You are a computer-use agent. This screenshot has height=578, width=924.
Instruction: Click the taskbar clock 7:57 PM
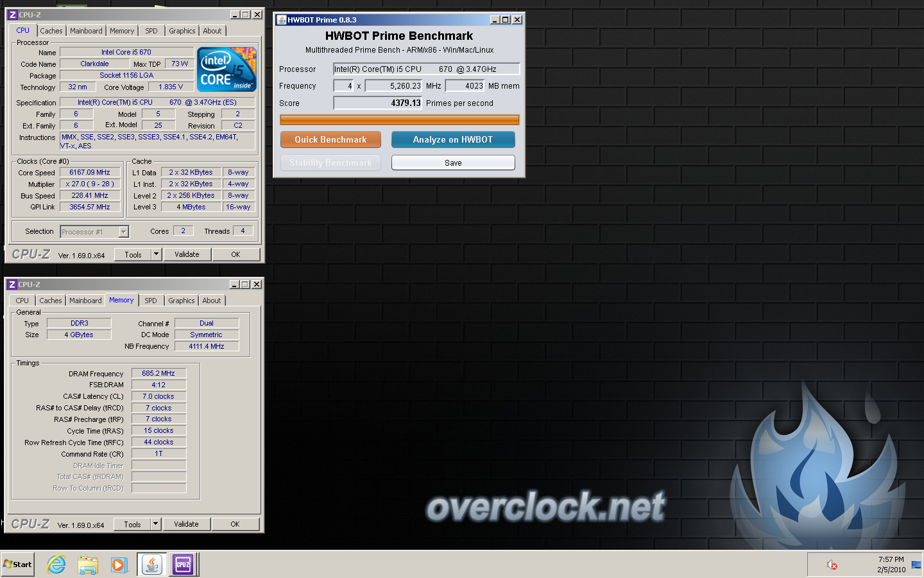891,559
